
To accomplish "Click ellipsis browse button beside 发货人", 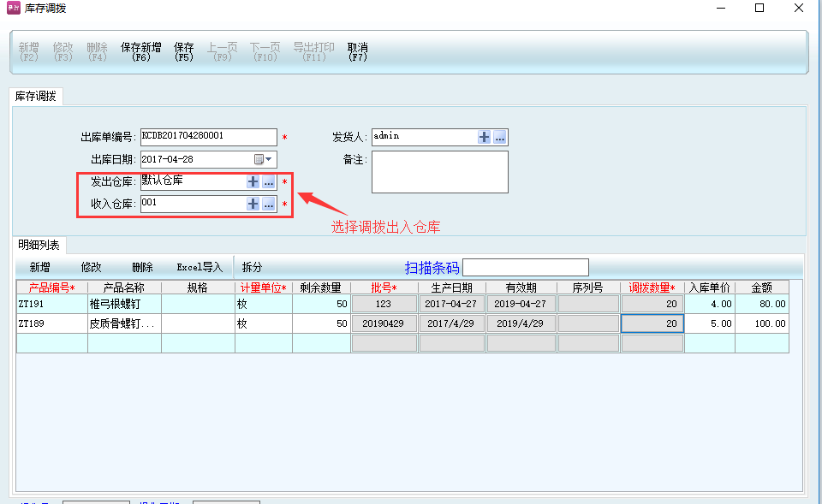I will pos(500,137).
